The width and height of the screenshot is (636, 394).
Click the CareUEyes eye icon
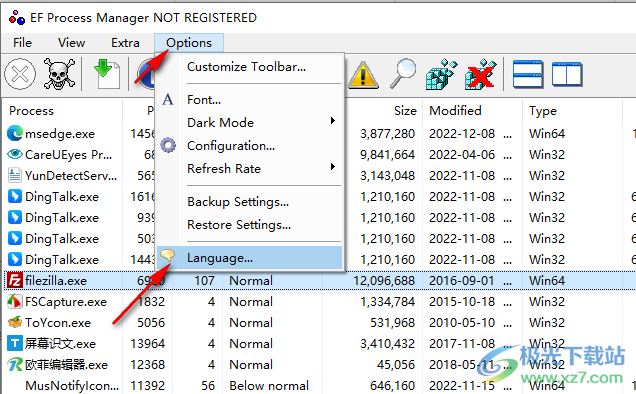point(15,154)
